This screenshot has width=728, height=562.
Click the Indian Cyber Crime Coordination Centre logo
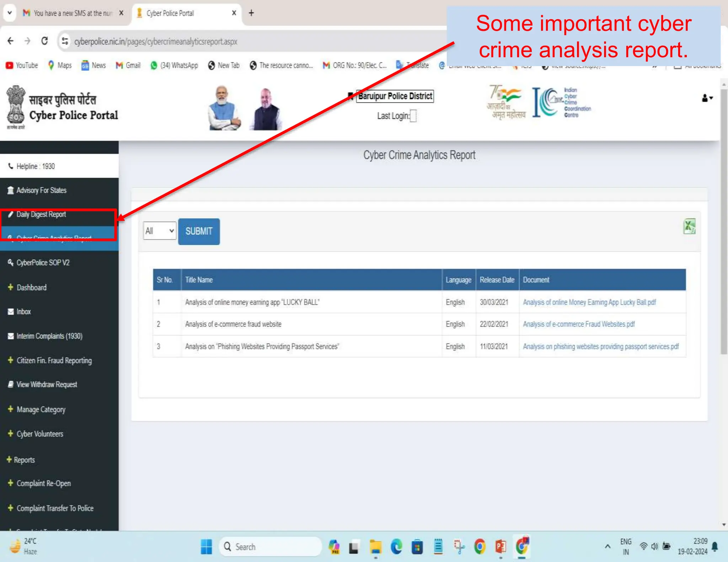coord(561,102)
